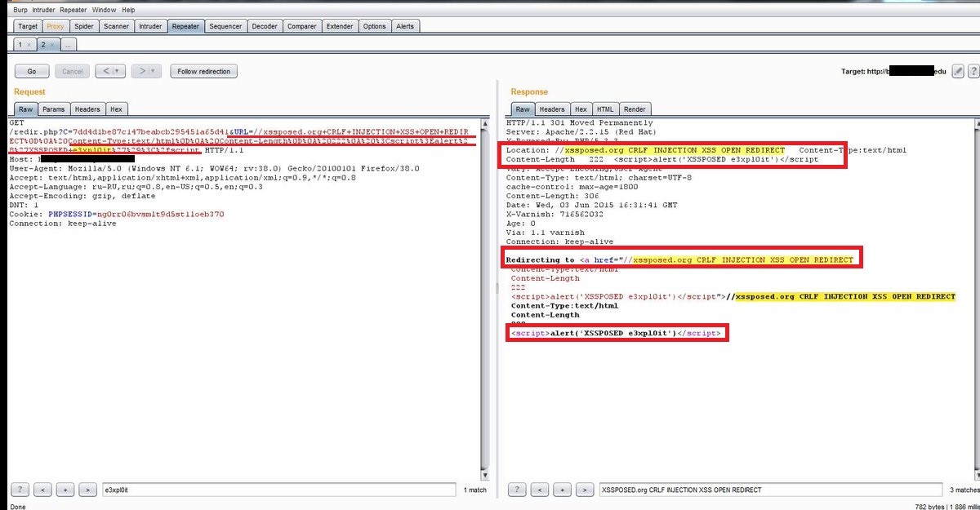
Task: Click the request search field containing e3xpl0it
Action: point(278,490)
